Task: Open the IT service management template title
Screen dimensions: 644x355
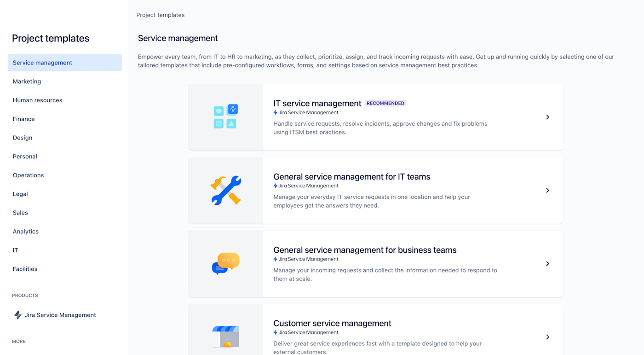Action: pyautogui.click(x=317, y=103)
